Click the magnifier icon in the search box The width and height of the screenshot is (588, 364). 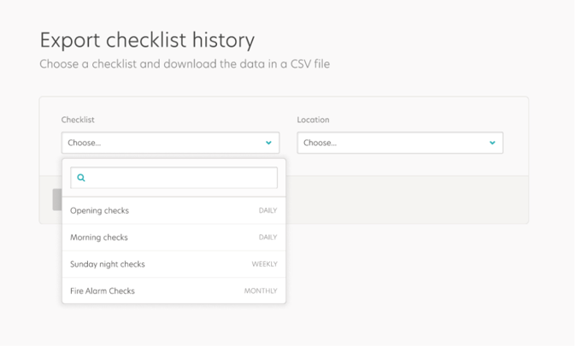click(81, 178)
